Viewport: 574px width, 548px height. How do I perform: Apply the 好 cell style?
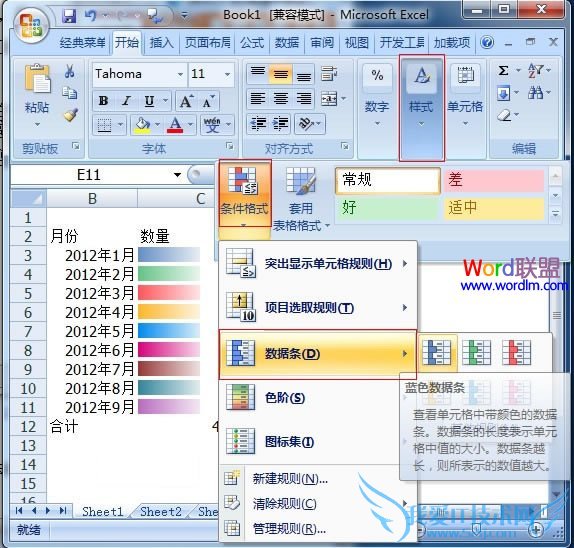[x=387, y=208]
